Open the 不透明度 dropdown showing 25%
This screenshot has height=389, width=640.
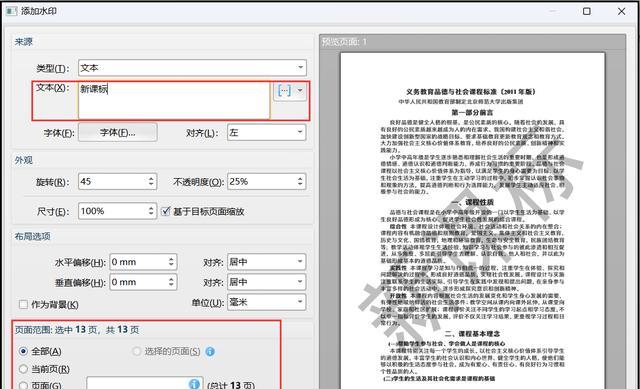(267, 182)
